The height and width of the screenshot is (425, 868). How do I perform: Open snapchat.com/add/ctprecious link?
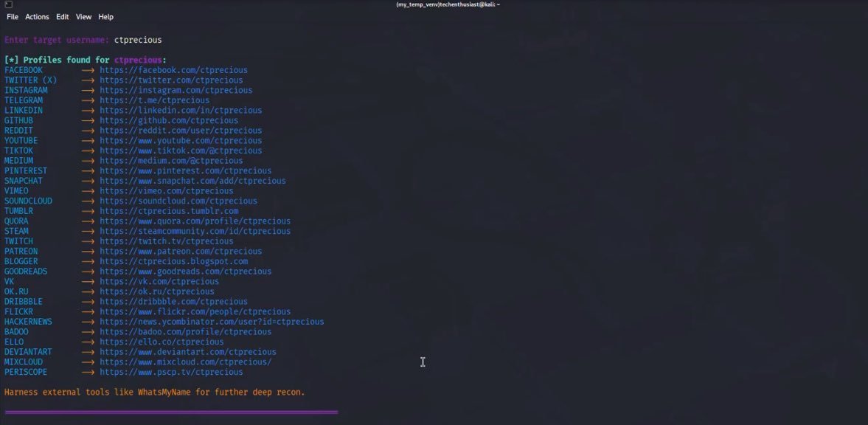192,181
